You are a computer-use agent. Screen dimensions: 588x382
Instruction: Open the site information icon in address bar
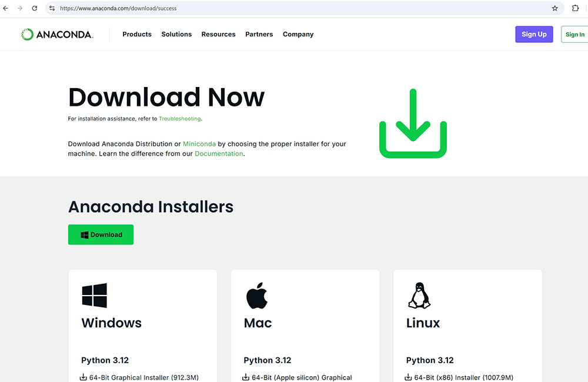point(52,8)
